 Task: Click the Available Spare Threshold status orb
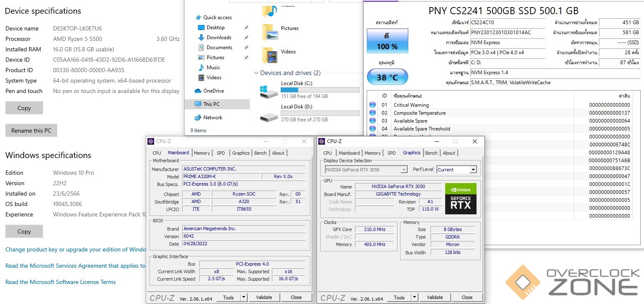[x=373, y=129]
